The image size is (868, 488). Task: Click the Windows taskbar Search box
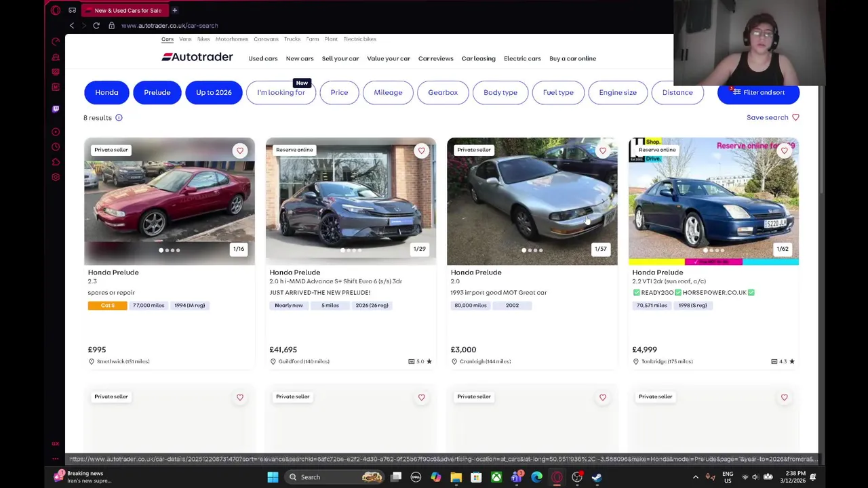point(336,477)
